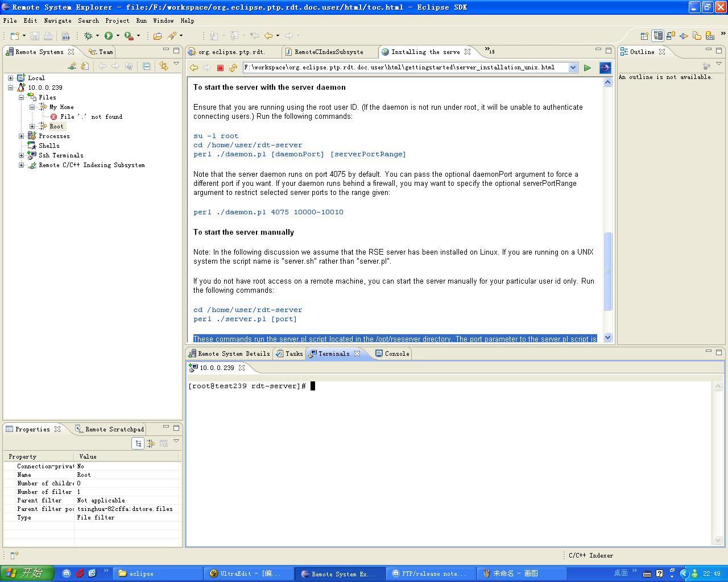
Task: Click the Open Type folder icon
Action: coord(158,36)
